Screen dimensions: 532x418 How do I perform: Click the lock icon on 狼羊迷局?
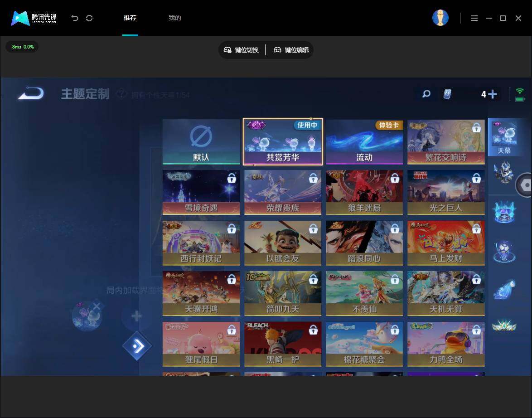tap(395, 178)
